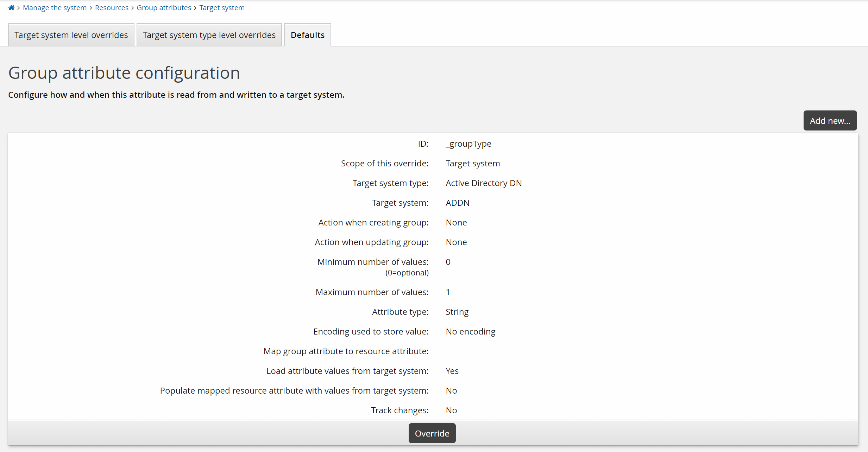The image size is (868, 452).
Task: Click No beside Track changes
Action: click(451, 410)
